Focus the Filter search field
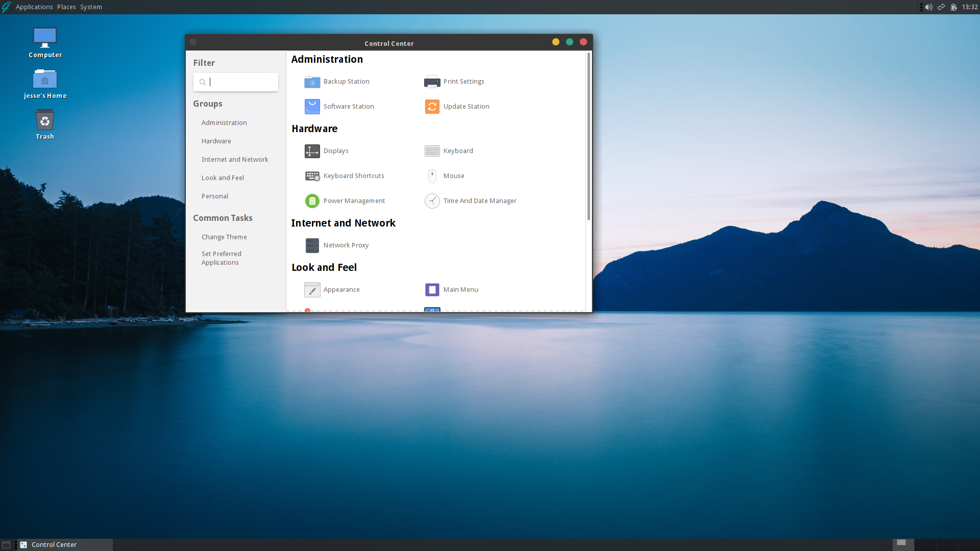The width and height of the screenshot is (980, 551). 236,82
